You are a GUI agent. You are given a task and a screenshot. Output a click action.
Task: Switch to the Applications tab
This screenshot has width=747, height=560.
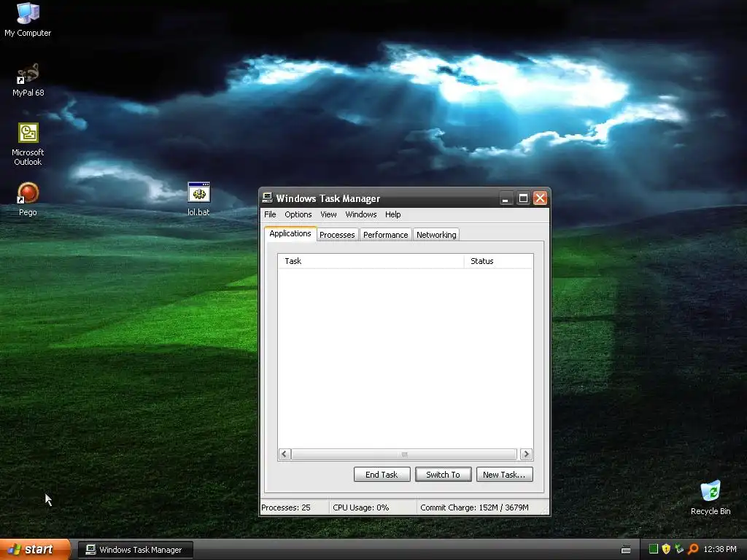pyautogui.click(x=290, y=233)
